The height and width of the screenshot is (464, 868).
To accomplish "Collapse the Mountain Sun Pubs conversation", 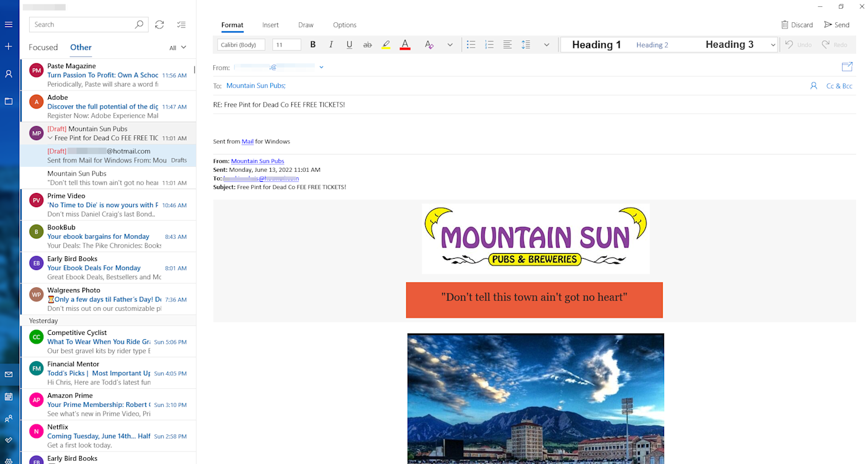I will tap(50, 138).
